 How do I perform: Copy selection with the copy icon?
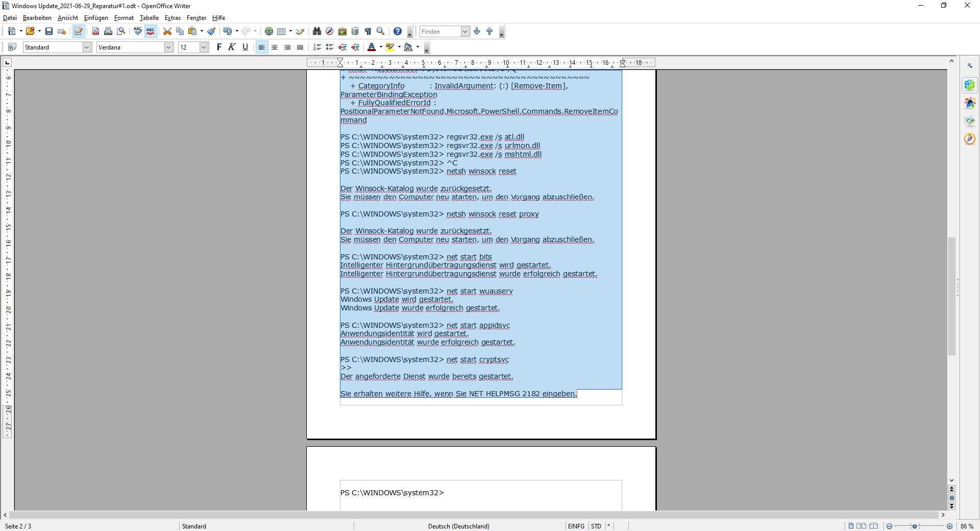click(x=180, y=32)
